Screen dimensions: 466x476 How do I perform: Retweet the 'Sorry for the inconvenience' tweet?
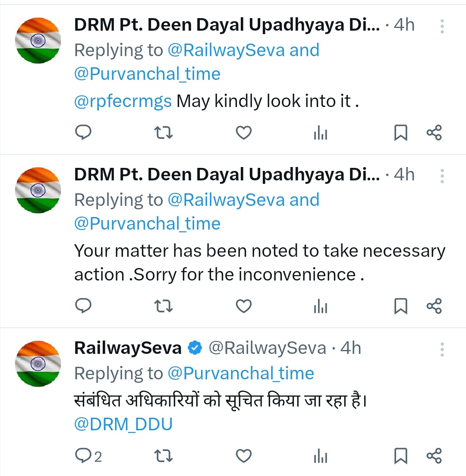pos(164,306)
